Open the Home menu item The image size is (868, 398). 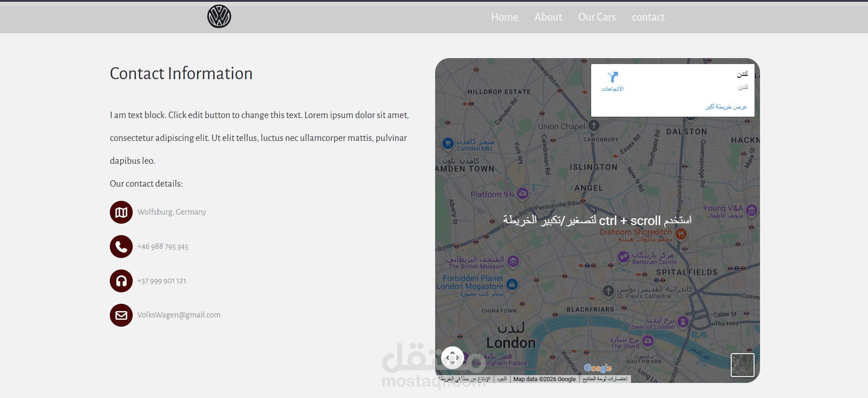505,17
